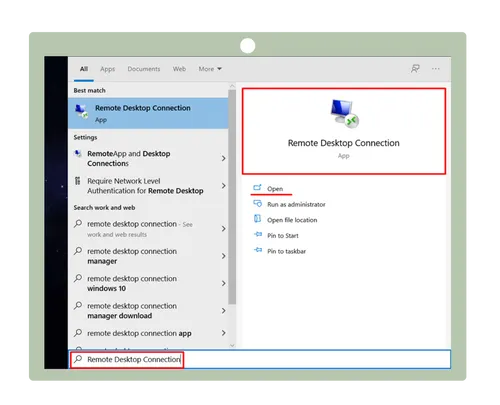500x405 pixels.
Task: Click the Pin to taskbar pin icon
Action: (x=258, y=250)
